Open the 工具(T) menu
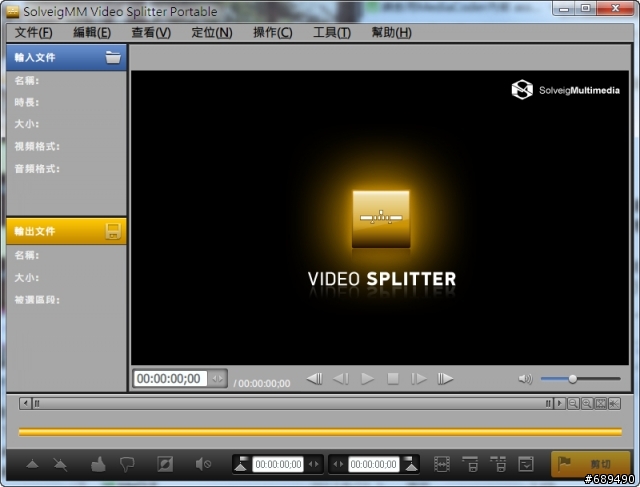 click(x=331, y=32)
